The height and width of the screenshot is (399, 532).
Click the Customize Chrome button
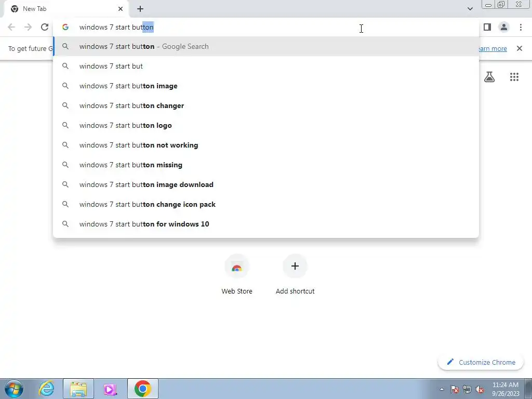(481, 362)
